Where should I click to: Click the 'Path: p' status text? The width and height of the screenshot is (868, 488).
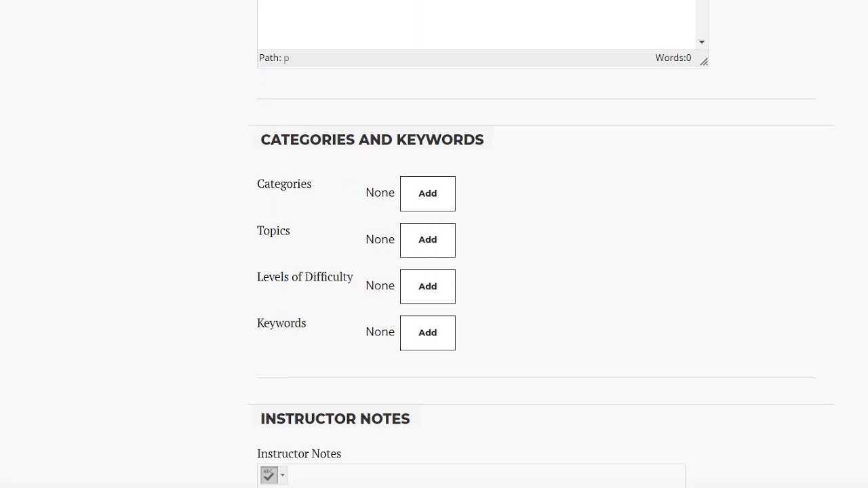pyautogui.click(x=274, y=58)
